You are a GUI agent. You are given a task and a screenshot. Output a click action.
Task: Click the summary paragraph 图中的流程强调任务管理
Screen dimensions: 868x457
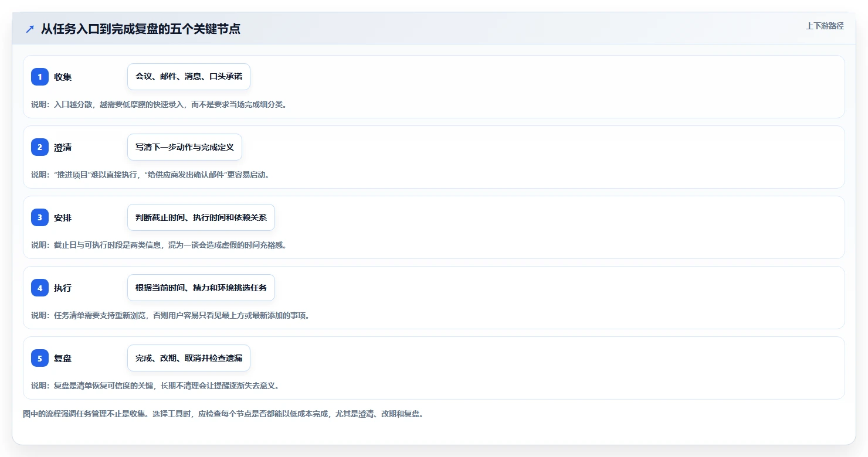[223, 414]
